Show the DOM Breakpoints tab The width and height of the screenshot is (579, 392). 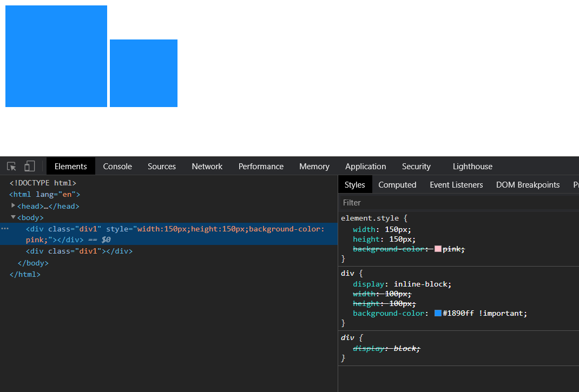pyautogui.click(x=528, y=185)
